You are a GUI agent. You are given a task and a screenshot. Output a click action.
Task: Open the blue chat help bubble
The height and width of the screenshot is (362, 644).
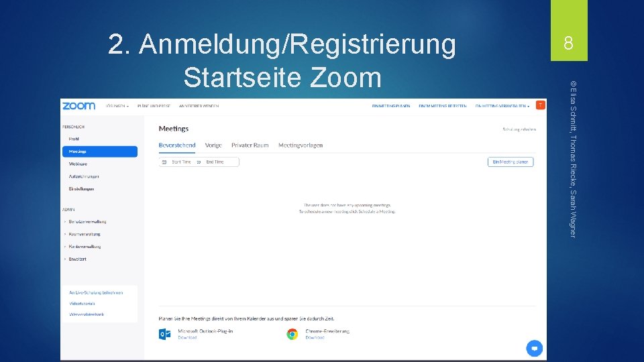(x=535, y=349)
